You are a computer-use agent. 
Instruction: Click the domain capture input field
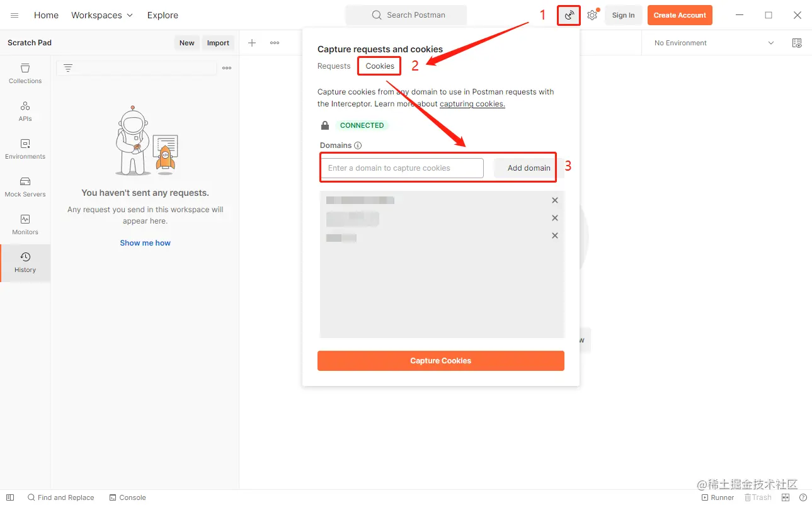(402, 168)
